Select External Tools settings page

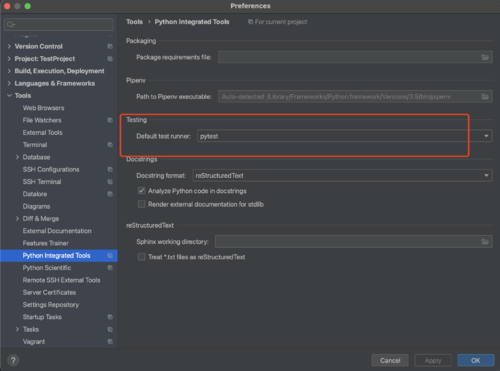pyautogui.click(x=42, y=132)
